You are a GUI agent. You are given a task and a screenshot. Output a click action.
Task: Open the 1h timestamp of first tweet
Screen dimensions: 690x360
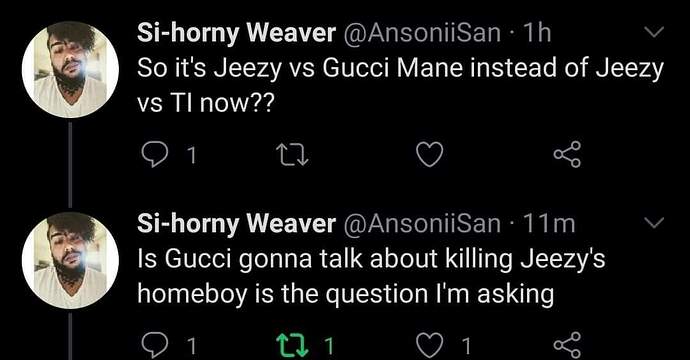pyautogui.click(x=536, y=33)
